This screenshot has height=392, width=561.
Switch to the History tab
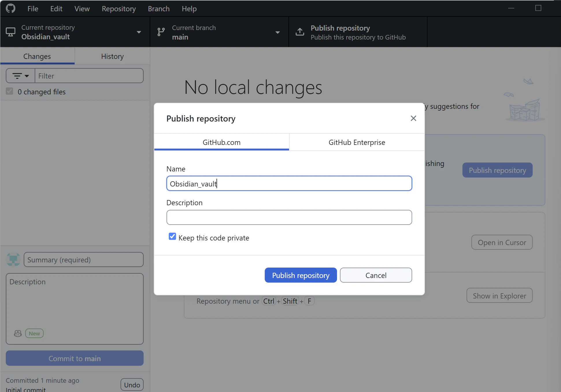[112, 56]
